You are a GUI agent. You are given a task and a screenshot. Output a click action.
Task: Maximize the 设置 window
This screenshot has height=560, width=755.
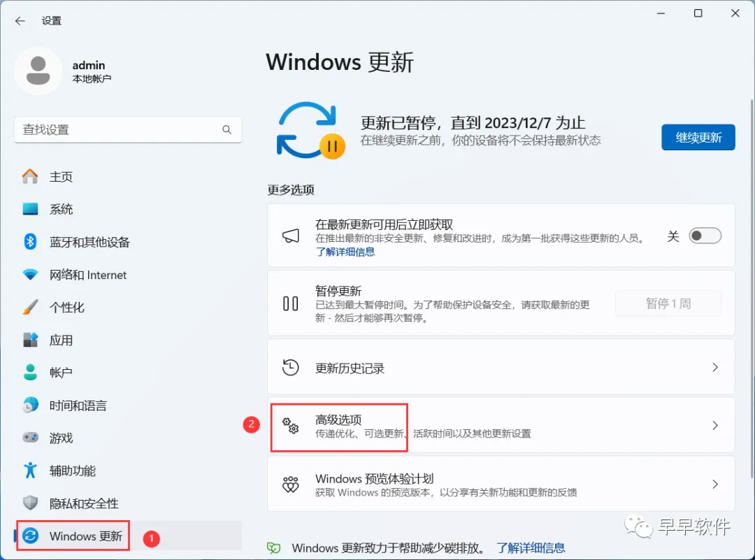point(698,13)
